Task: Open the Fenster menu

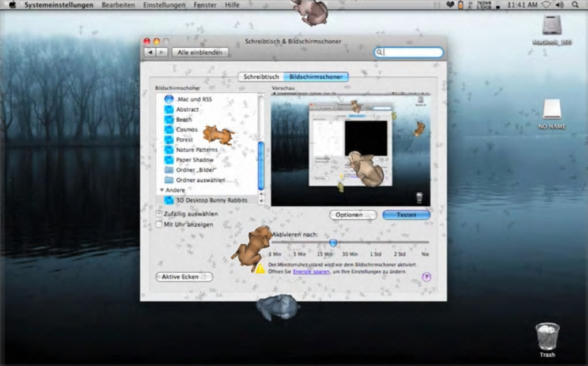Action: [x=205, y=5]
